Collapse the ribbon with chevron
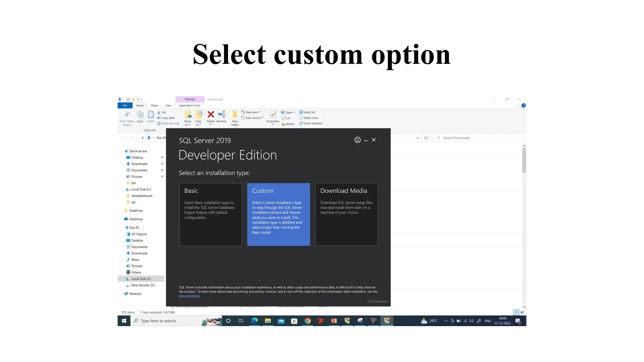 click(518, 106)
